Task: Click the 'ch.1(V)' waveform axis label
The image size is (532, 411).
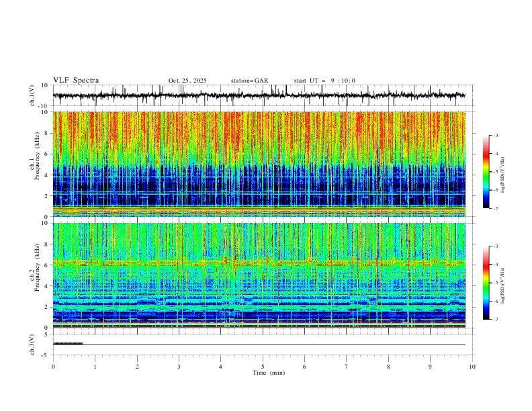Action: (x=32, y=95)
